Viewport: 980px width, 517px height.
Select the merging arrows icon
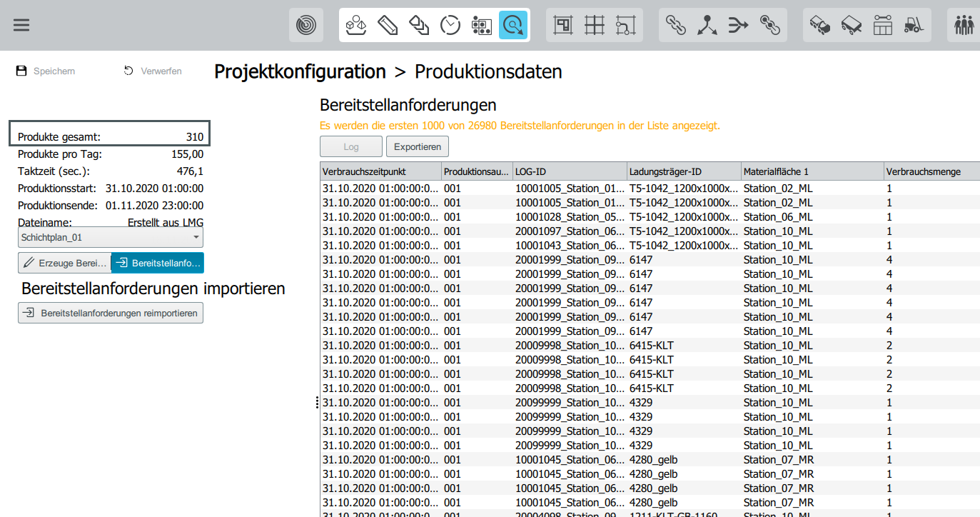coord(737,26)
